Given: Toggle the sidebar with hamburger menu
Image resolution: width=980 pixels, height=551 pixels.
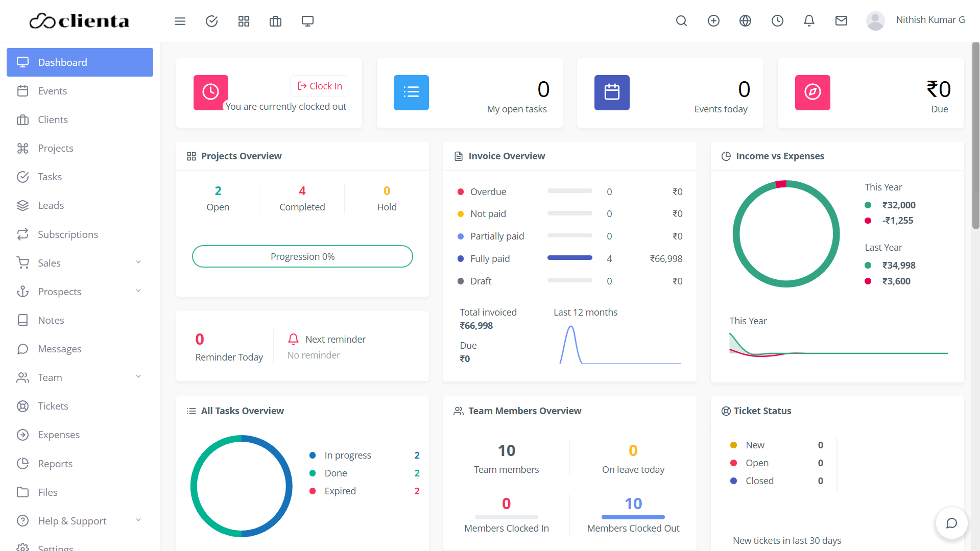Looking at the screenshot, I should 180,21.
